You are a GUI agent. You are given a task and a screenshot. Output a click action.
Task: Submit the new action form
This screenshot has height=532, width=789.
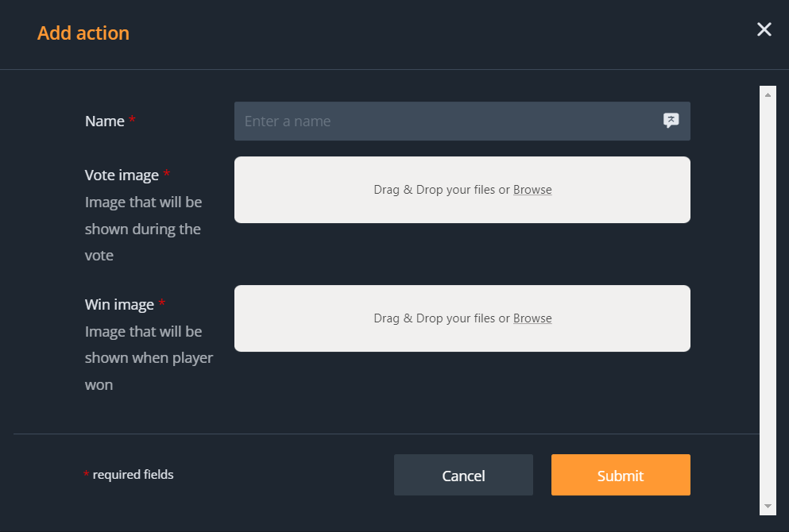pos(621,475)
